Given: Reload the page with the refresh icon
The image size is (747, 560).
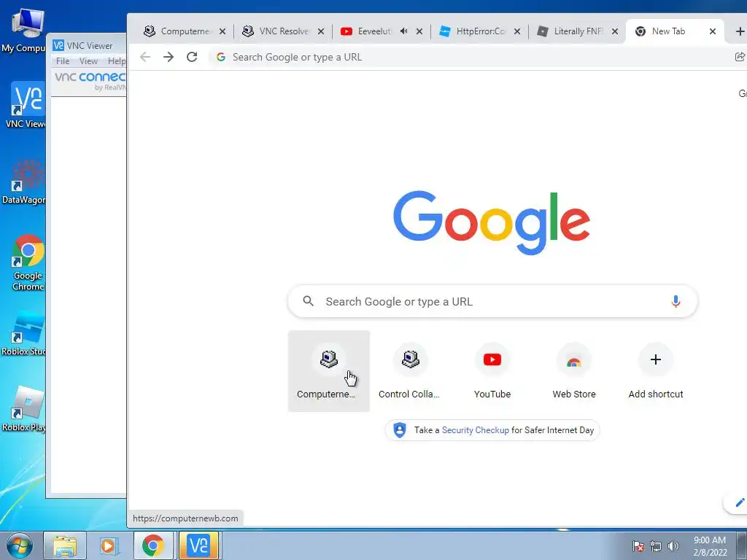Looking at the screenshot, I should point(192,57).
